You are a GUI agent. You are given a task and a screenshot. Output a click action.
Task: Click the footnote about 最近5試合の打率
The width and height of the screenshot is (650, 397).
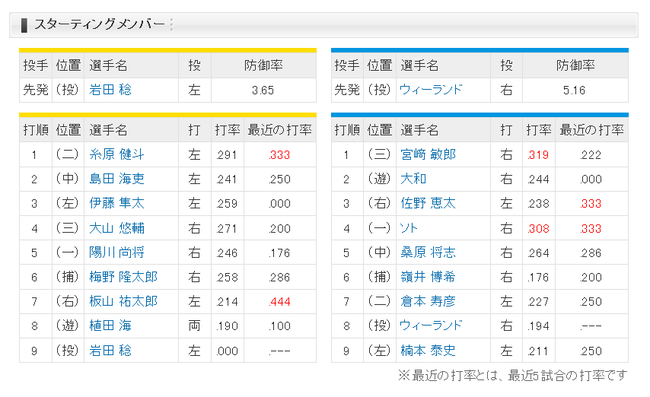pos(513,375)
